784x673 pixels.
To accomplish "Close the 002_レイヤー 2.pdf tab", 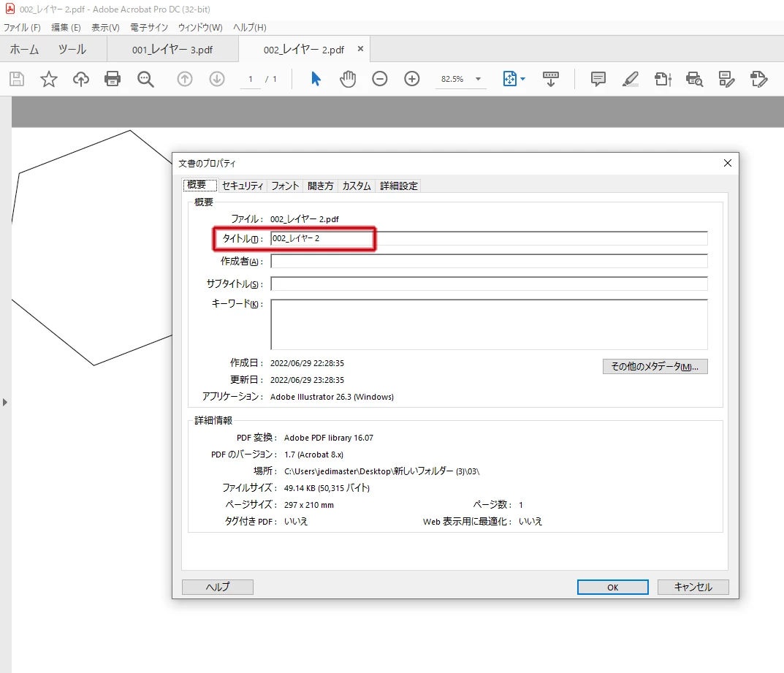I will [x=360, y=49].
